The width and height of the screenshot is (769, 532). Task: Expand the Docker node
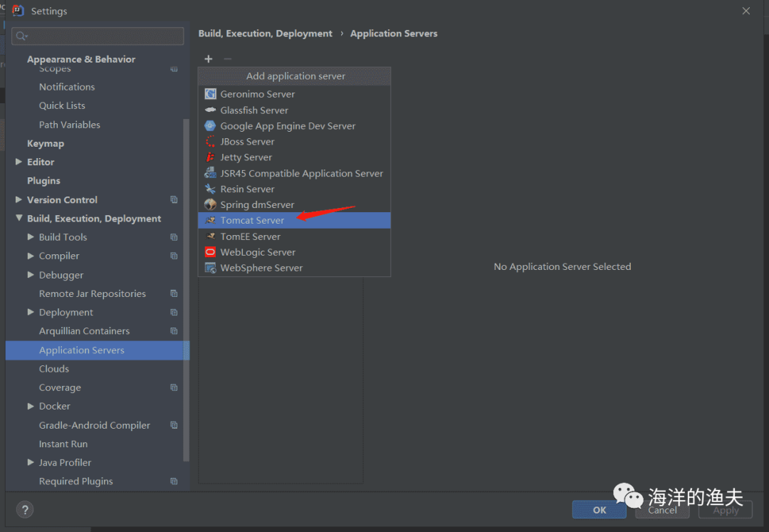point(31,406)
